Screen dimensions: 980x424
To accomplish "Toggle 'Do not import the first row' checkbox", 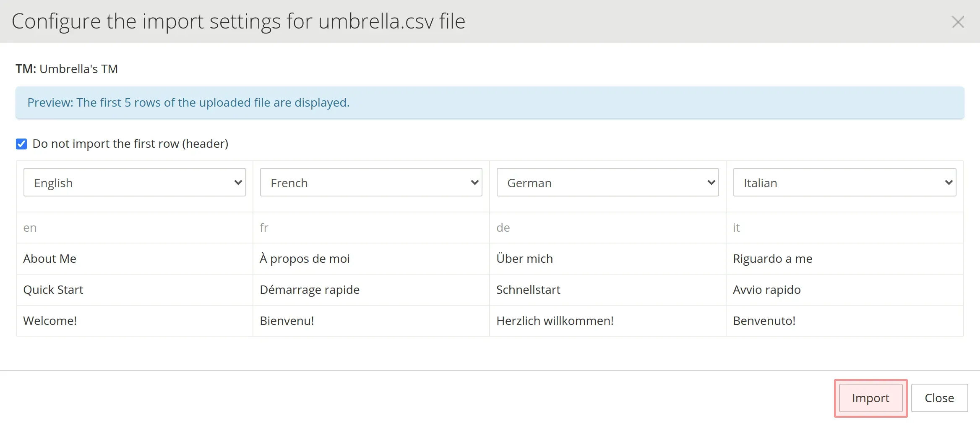I will (21, 144).
